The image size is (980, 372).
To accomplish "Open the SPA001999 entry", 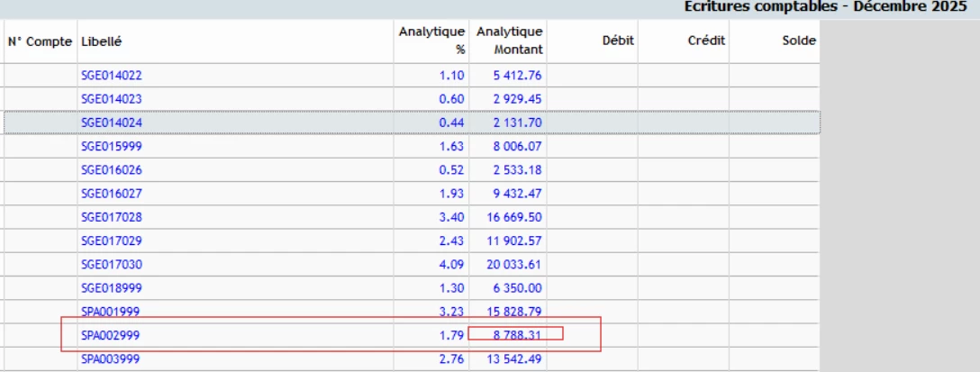I will pyautogui.click(x=112, y=312).
